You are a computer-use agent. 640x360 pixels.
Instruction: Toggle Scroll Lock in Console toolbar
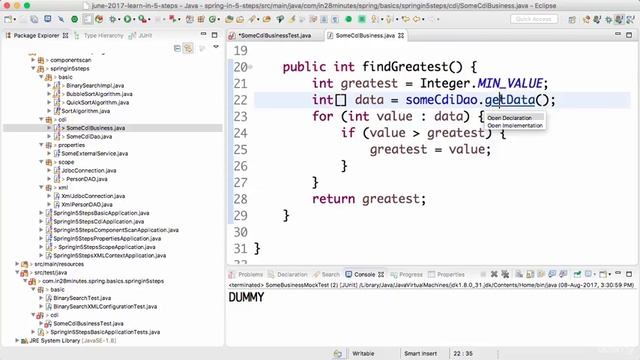[530, 274]
